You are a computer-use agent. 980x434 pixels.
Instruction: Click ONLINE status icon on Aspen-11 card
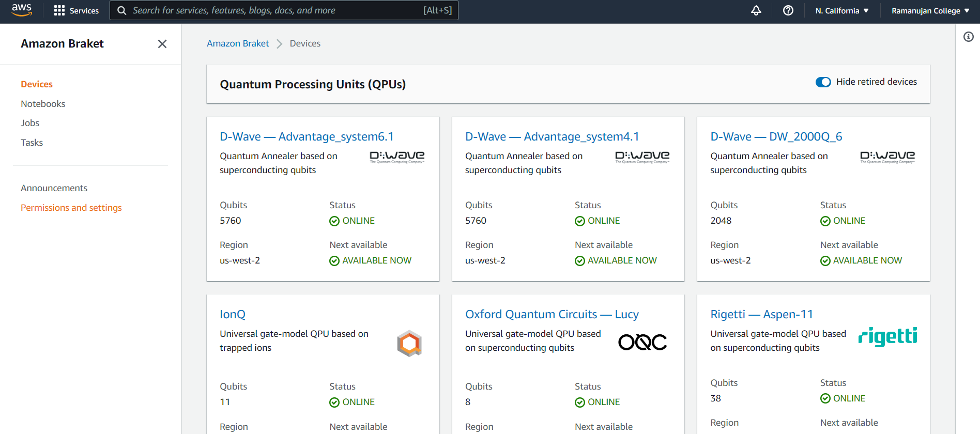click(825, 398)
